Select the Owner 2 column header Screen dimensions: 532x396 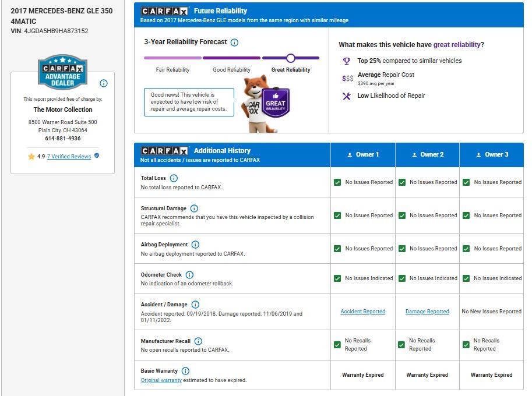coord(427,155)
